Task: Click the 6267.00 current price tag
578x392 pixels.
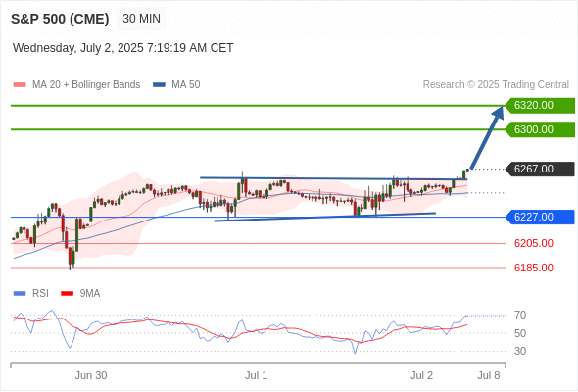Action: pyautogui.click(x=540, y=169)
